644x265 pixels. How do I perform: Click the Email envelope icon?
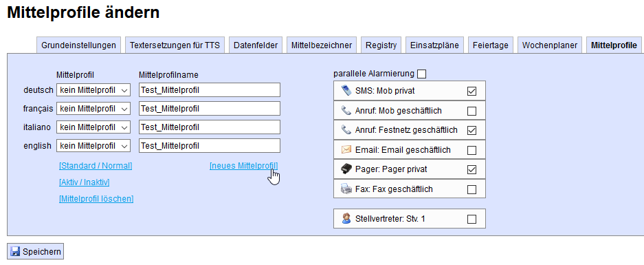(346, 150)
